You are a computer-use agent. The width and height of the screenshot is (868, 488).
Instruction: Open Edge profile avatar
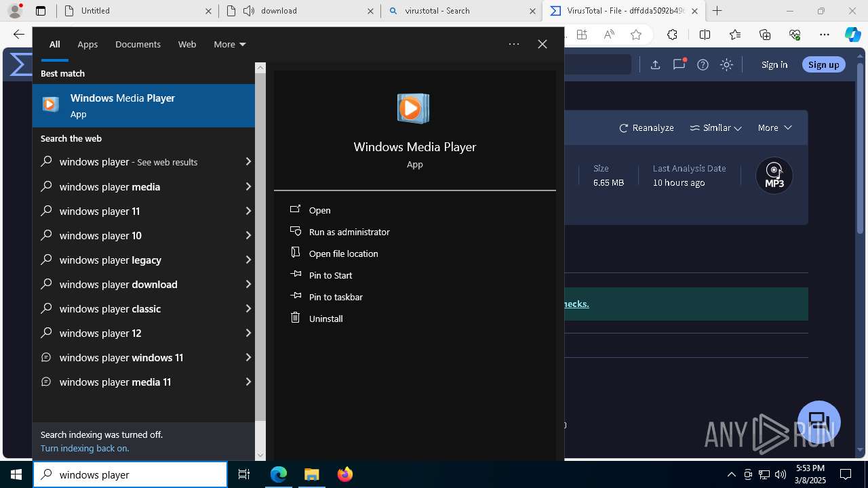(15, 10)
